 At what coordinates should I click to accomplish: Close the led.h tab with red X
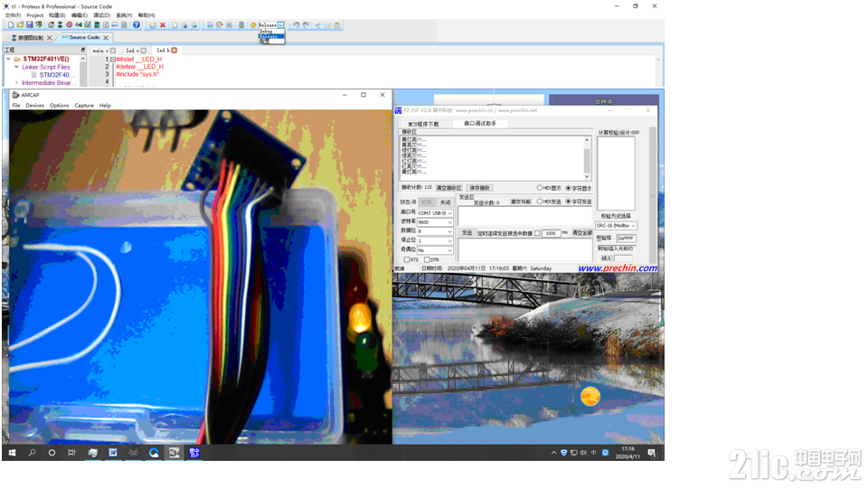174,51
